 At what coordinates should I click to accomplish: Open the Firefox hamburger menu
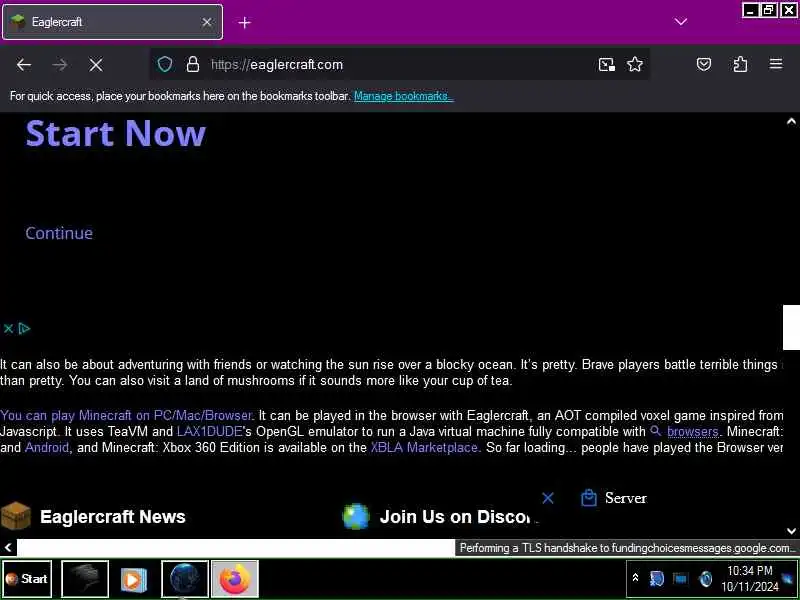tap(776, 64)
